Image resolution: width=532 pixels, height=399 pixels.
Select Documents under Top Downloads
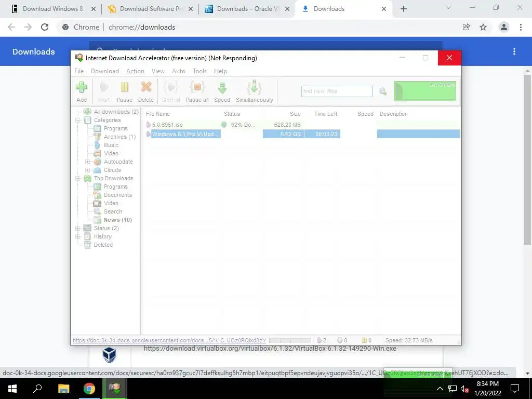117,195
